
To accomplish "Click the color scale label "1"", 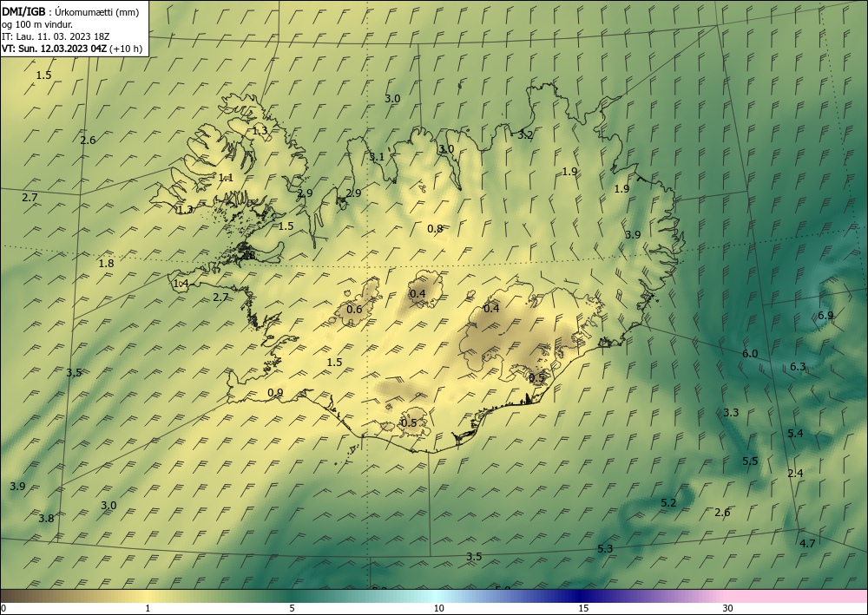I will tap(148, 609).
